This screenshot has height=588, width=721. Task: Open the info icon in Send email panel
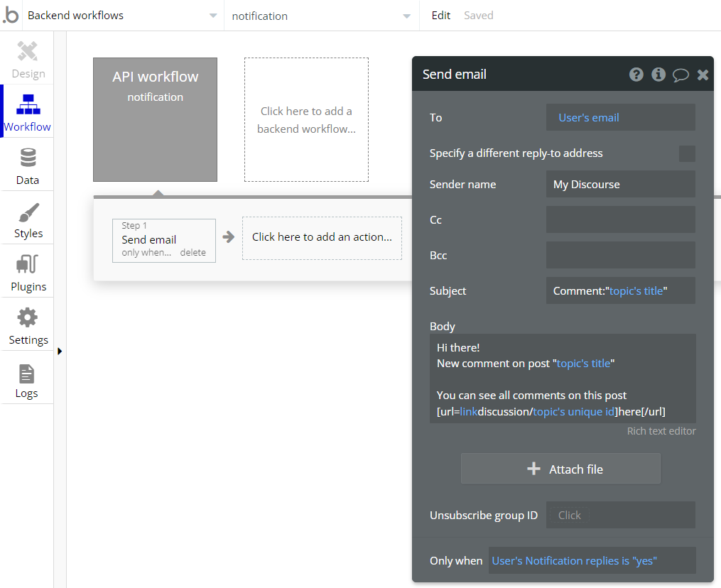pos(658,75)
